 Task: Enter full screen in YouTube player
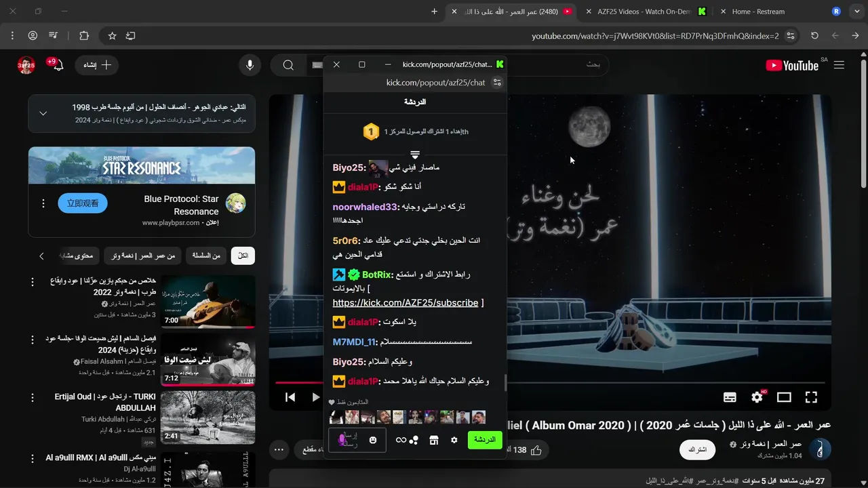click(811, 397)
